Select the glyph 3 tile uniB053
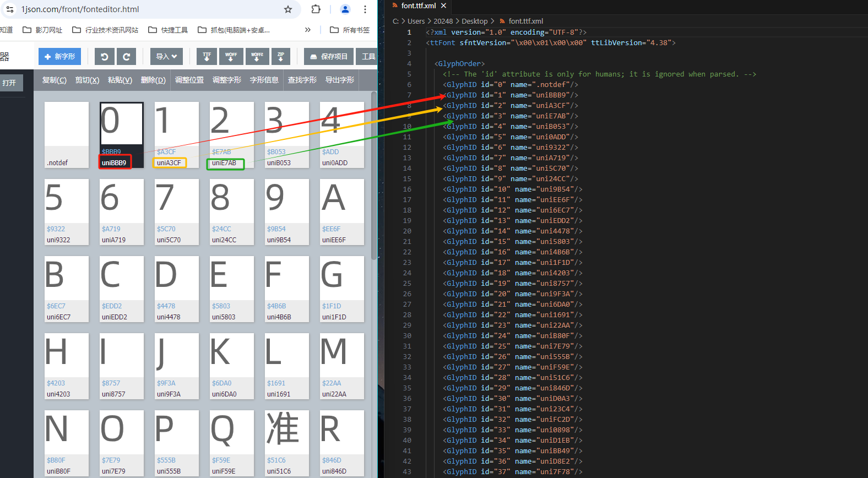Viewport: 868px width, 478px height. (x=287, y=135)
